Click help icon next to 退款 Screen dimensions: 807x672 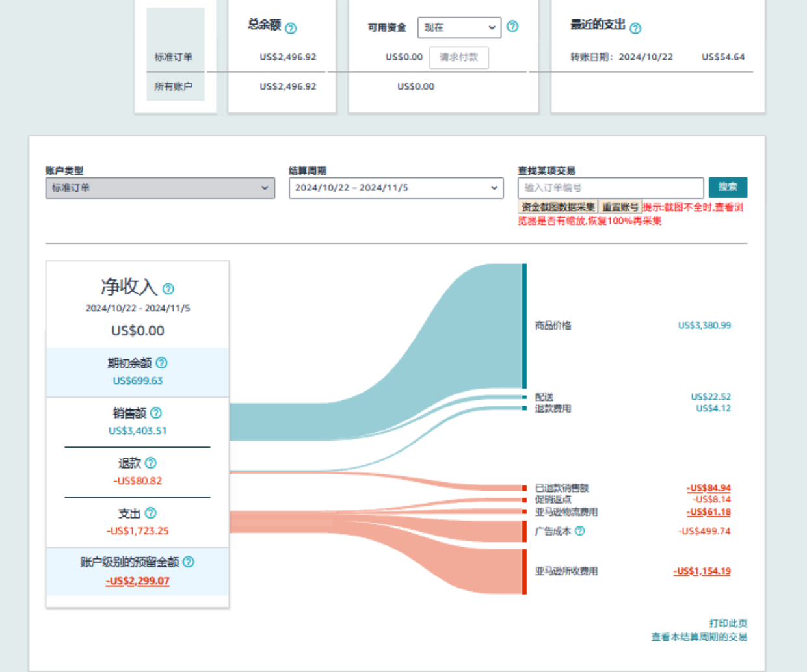(x=151, y=463)
